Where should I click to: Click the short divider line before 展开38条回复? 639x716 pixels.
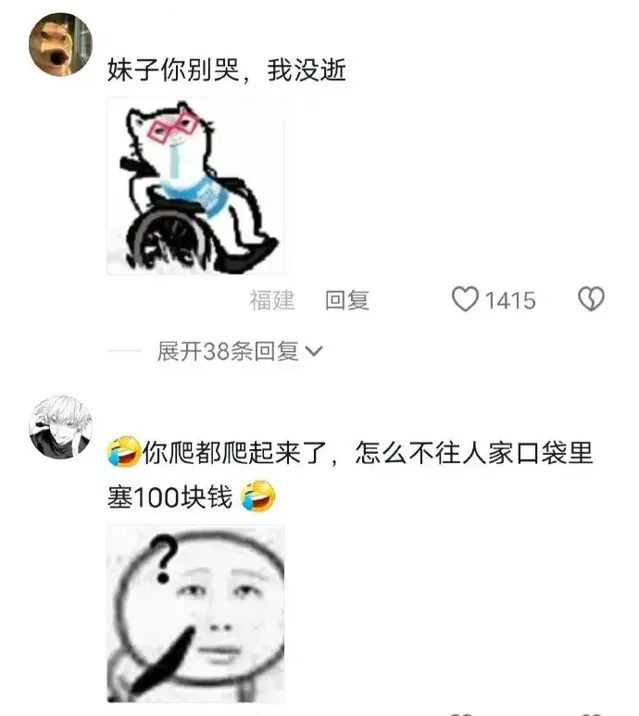[x=125, y=351]
